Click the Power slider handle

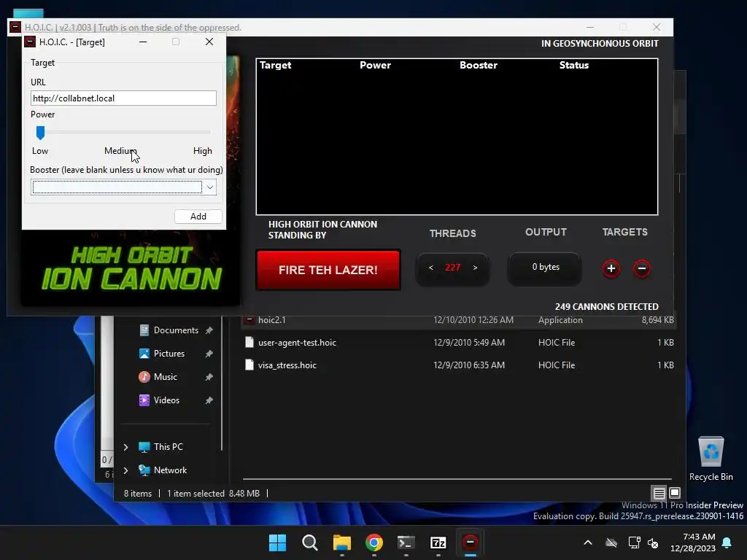pyautogui.click(x=41, y=133)
